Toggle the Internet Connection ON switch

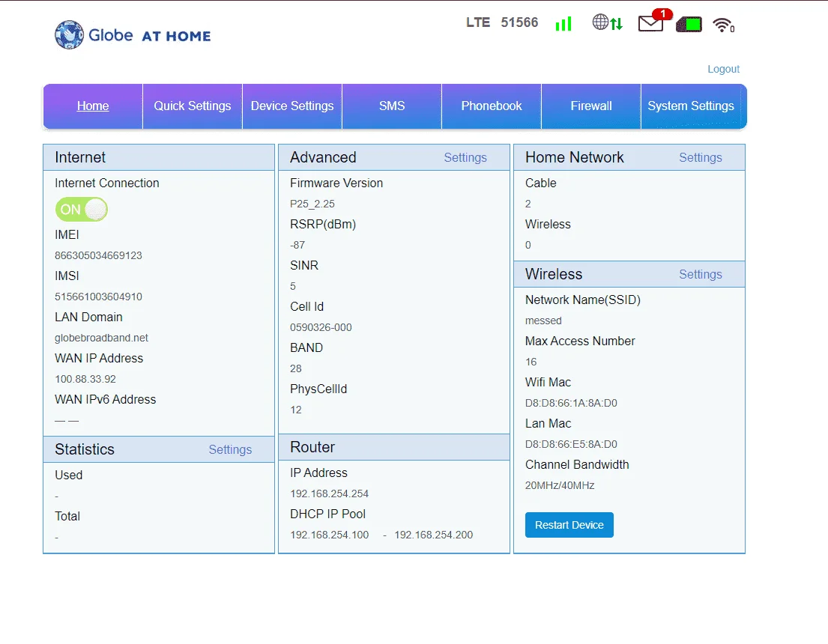coord(82,210)
